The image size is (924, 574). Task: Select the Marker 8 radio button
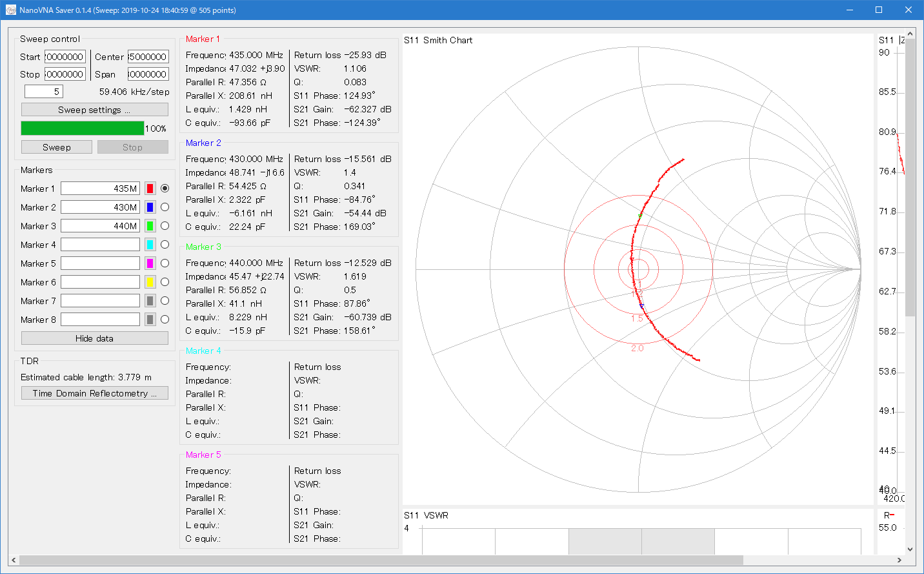[x=165, y=320]
